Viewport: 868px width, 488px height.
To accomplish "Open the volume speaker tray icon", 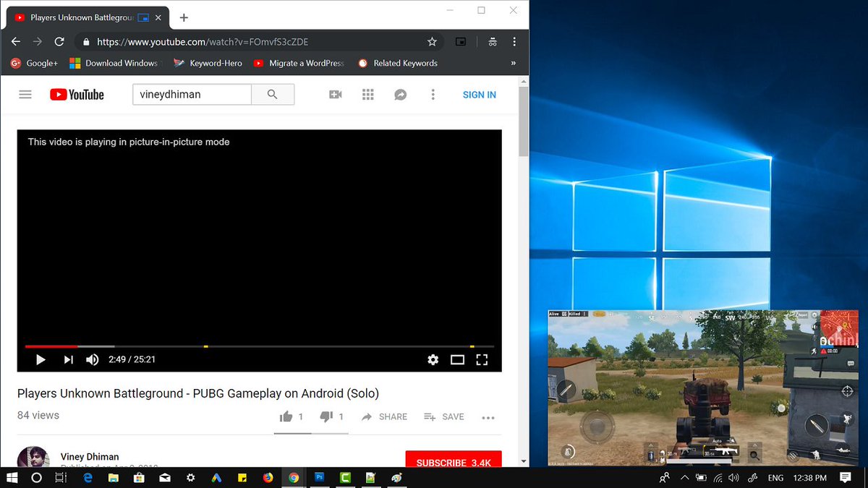I will pyautogui.click(x=734, y=478).
